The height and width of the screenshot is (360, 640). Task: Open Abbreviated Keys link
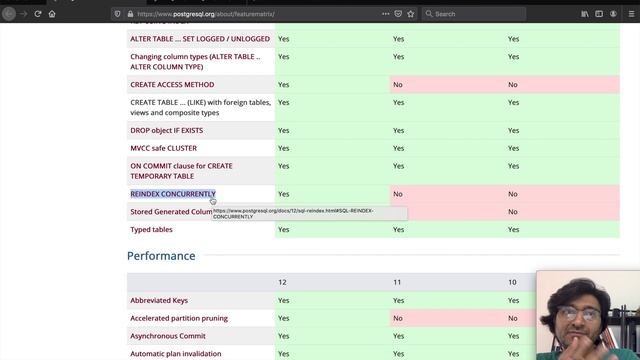159,300
